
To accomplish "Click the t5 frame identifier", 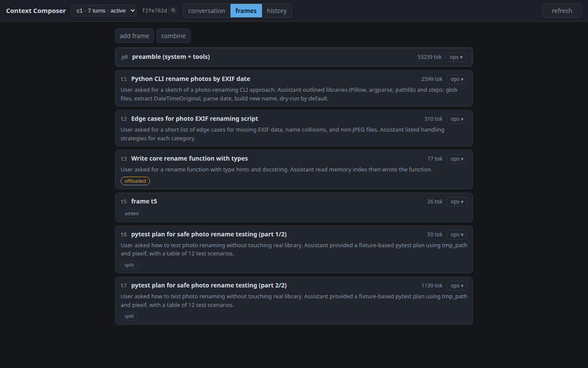I will point(124,202).
